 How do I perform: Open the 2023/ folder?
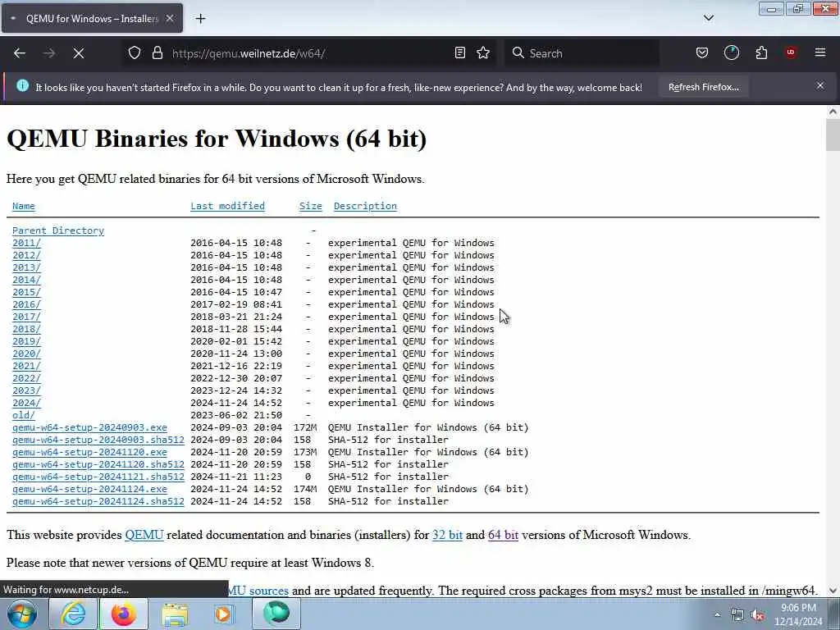click(26, 391)
